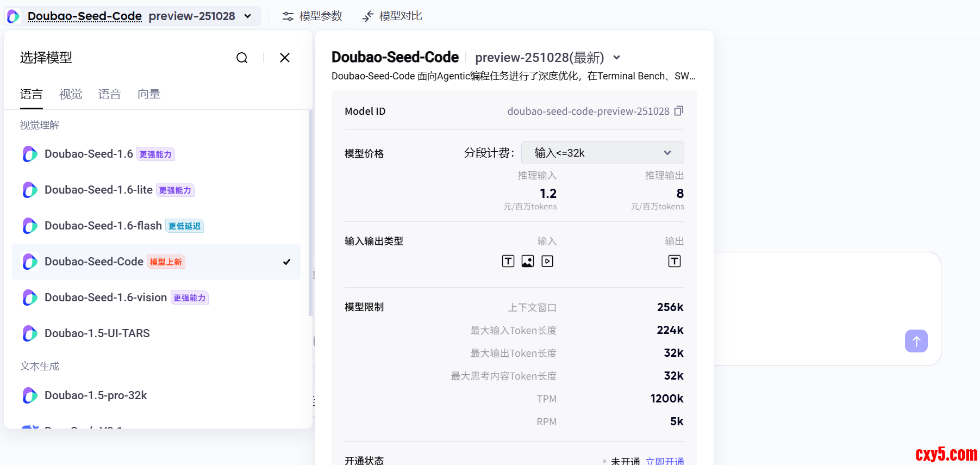Screen dimensions: 980x465
Task: Open the 输入<=32k pricing tier dropdown
Action: pyautogui.click(x=602, y=153)
